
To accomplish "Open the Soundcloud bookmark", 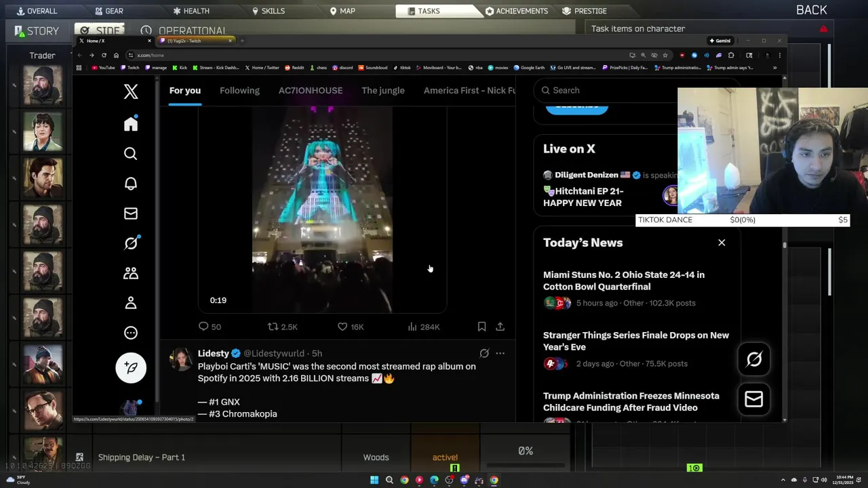I will tap(373, 68).
